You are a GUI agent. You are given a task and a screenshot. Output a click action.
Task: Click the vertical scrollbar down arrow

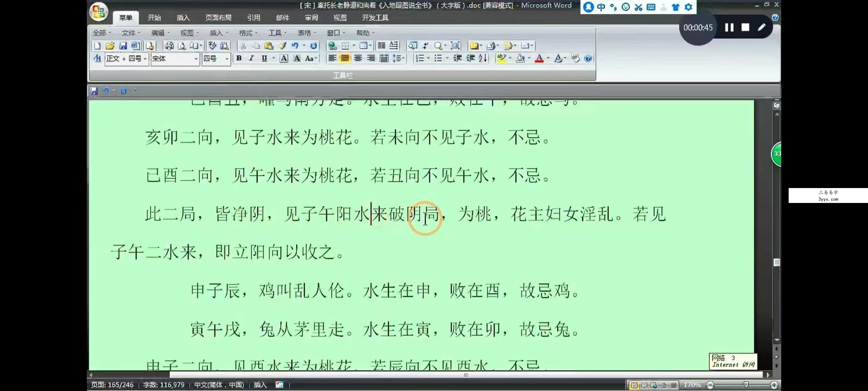[x=777, y=340]
